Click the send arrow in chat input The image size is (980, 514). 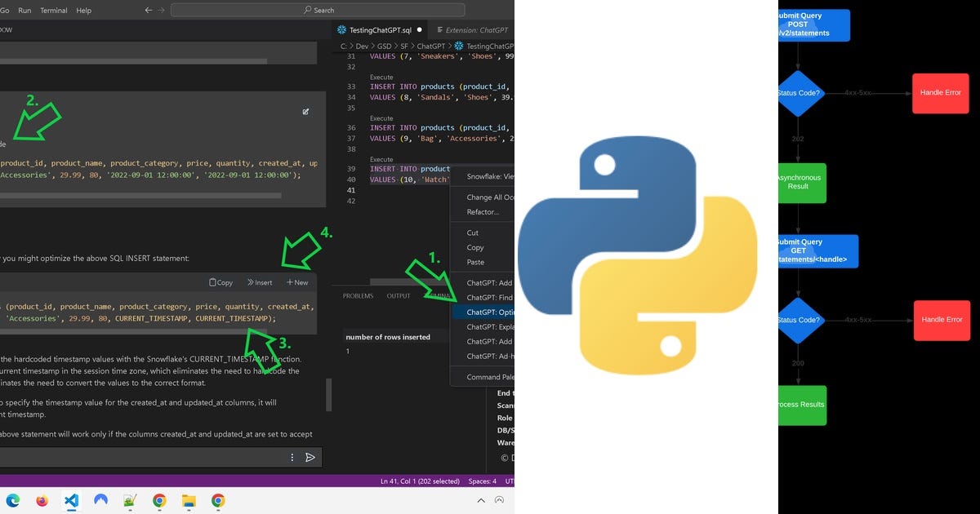click(x=310, y=458)
